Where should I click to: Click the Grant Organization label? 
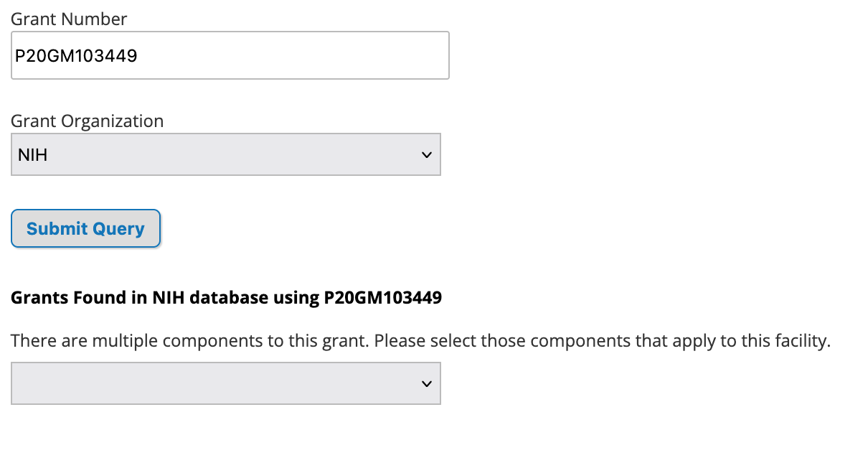click(x=87, y=121)
